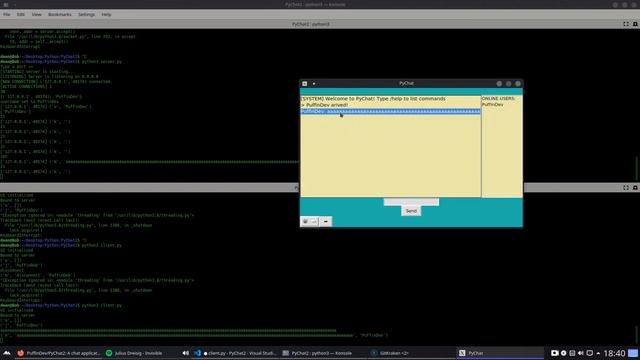
Task: Maximize the upper Konsole split pane
Action: click(626, 24)
